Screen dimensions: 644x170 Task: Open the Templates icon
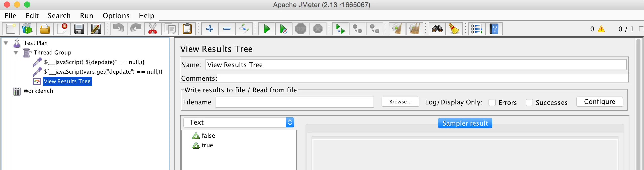coord(28,29)
